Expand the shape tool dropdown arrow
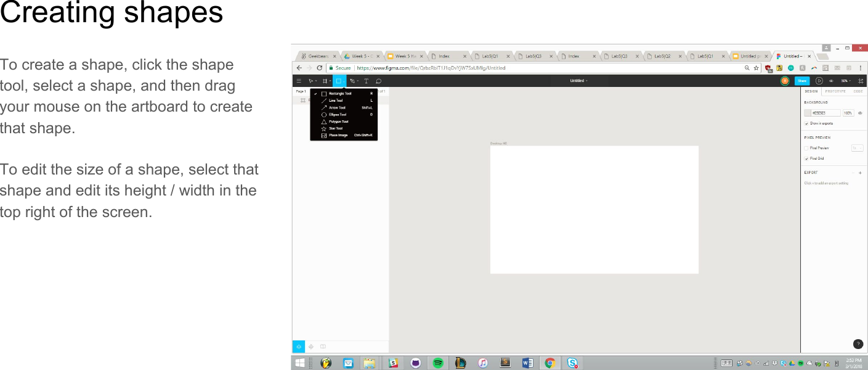This screenshot has height=370, width=868. pyautogui.click(x=344, y=81)
